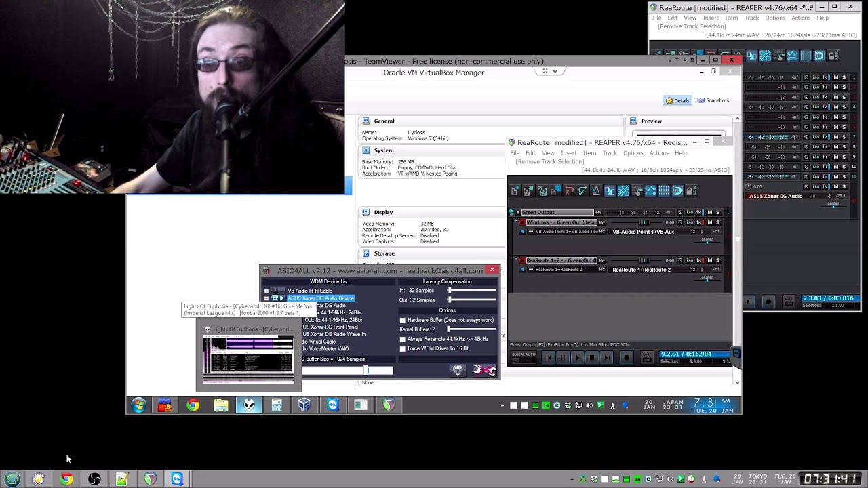Image resolution: width=868 pixels, height=488 pixels.
Task: Click the Windows Start orb in the remote taskbar
Action: click(138, 405)
